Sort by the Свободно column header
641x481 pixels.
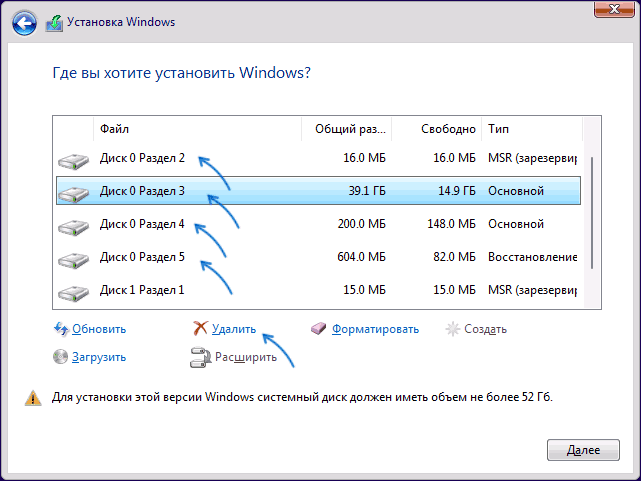(x=436, y=129)
